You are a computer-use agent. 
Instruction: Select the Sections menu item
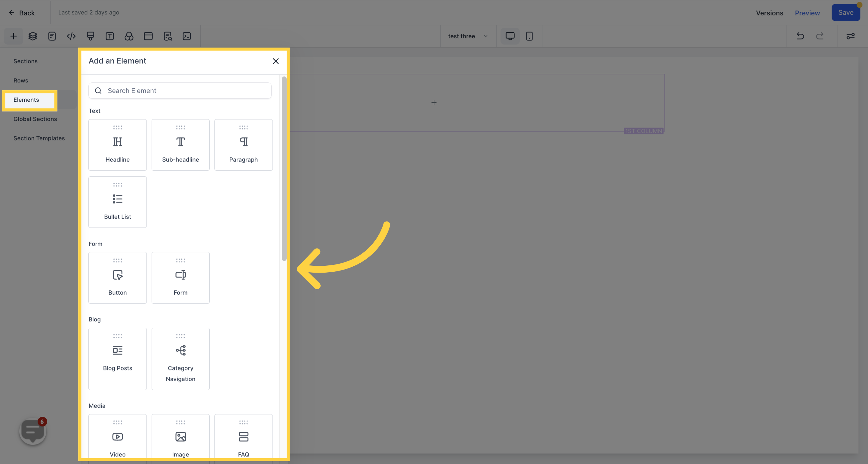click(x=25, y=61)
